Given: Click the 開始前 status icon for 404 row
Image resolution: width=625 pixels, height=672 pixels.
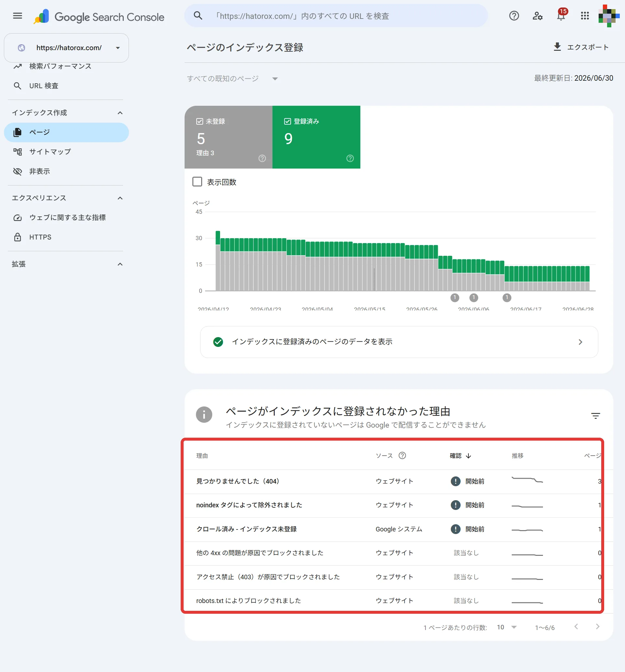Looking at the screenshot, I should (455, 481).
